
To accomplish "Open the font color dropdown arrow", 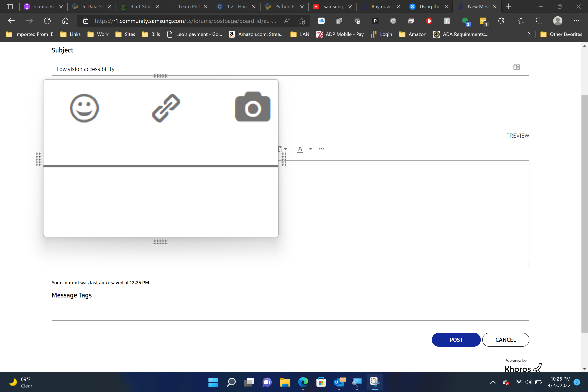I will 311,149.
